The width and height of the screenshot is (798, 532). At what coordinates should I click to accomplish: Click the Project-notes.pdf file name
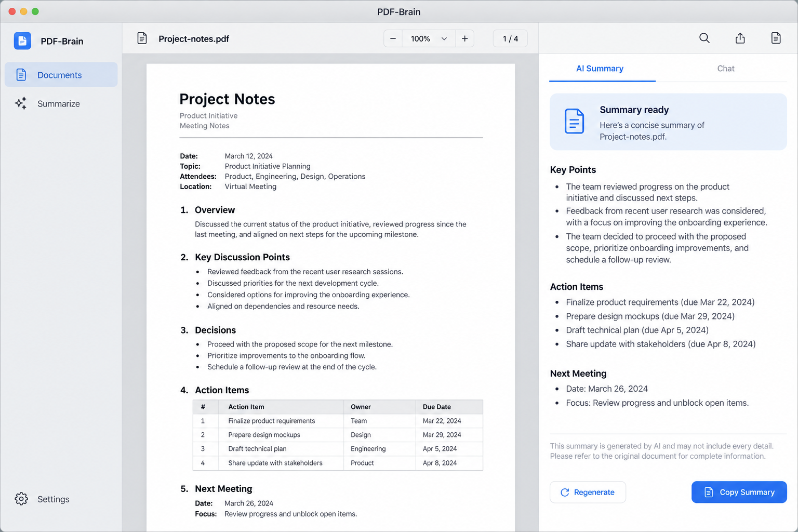point(194,38)
